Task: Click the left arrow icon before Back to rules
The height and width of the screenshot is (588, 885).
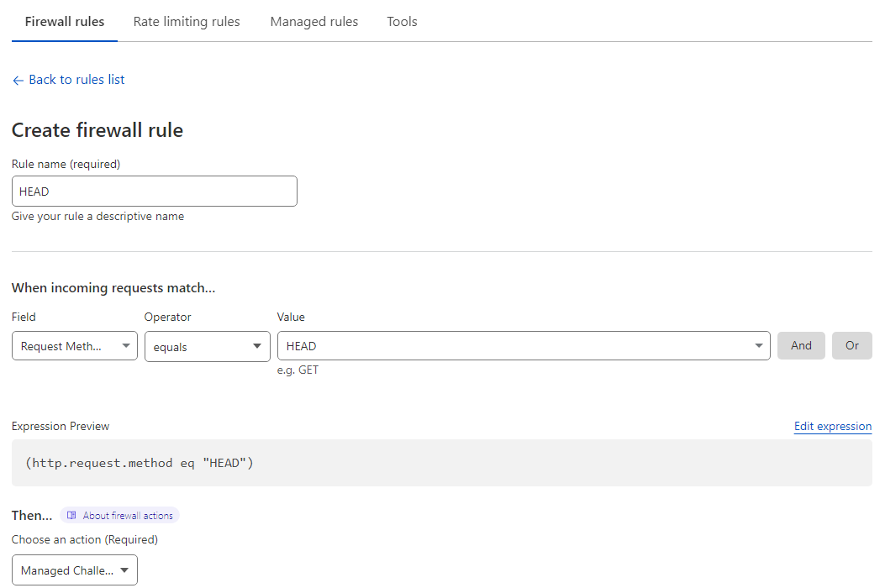Action: coord(18,81)
